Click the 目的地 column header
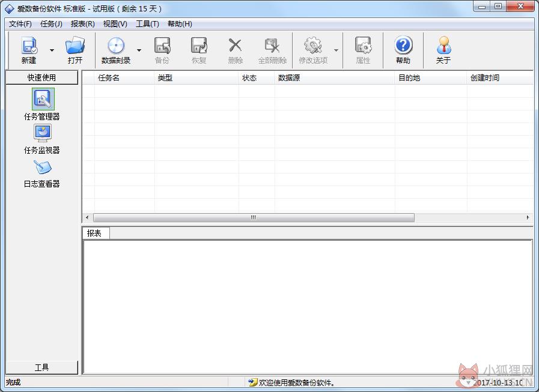 tap(431, 78)
